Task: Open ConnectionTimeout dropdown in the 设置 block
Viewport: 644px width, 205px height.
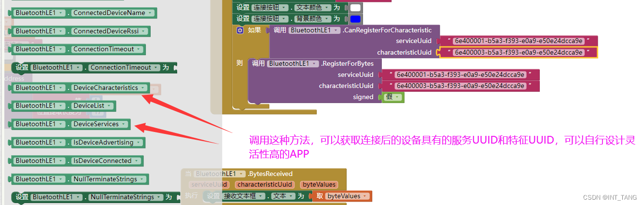Action: click(x=124, y=68)
